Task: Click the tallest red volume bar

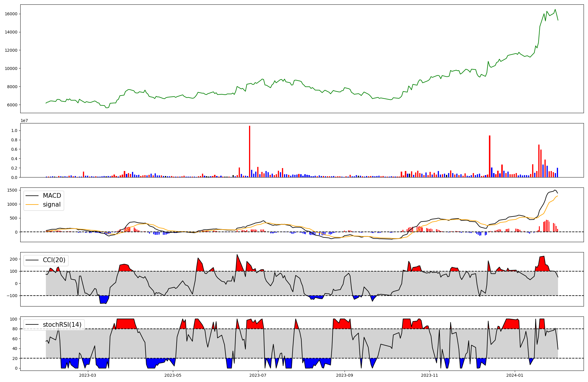Action: [x=250, y=151]
